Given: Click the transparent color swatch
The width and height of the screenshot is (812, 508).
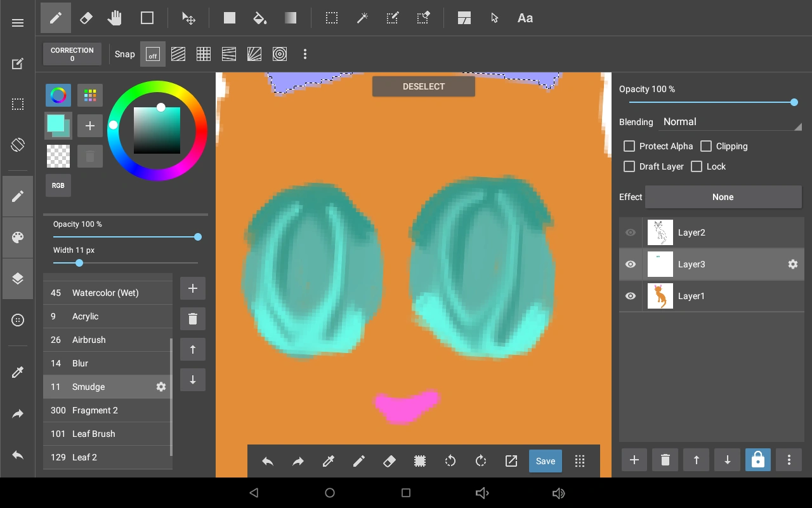Looking at the screenshot, I should tap(58, 156).
